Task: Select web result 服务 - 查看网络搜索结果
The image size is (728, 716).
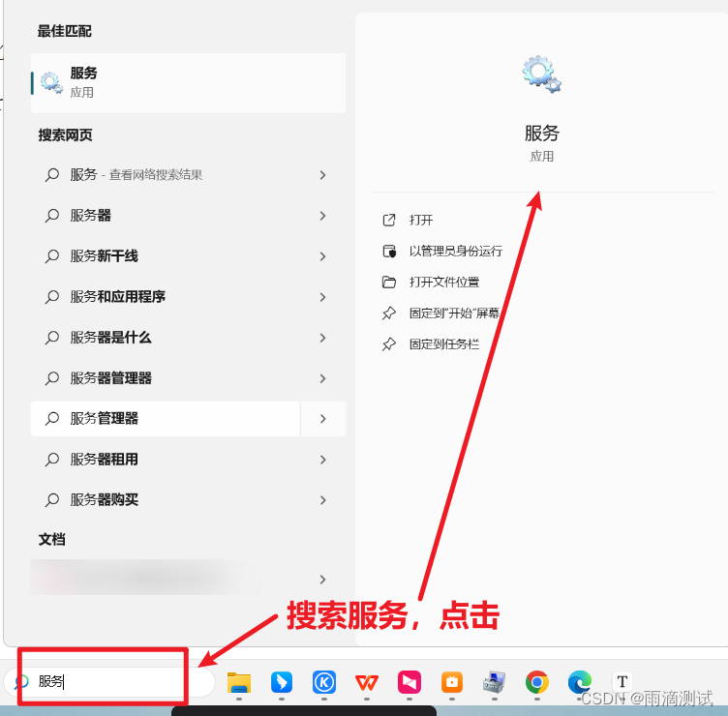Action: (165, 175)
